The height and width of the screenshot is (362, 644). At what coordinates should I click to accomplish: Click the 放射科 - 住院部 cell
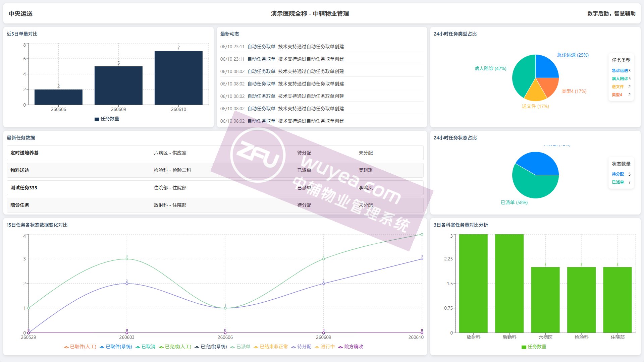[170, 205]
